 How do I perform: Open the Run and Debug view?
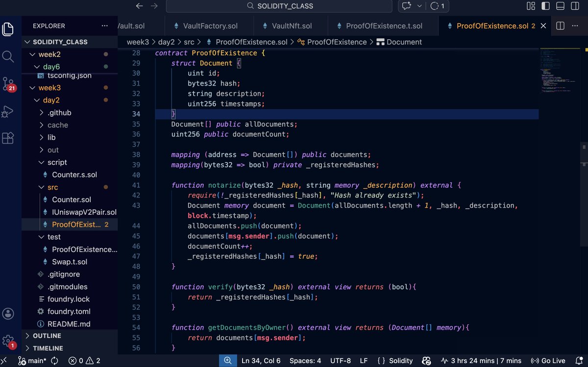[8, 111]
